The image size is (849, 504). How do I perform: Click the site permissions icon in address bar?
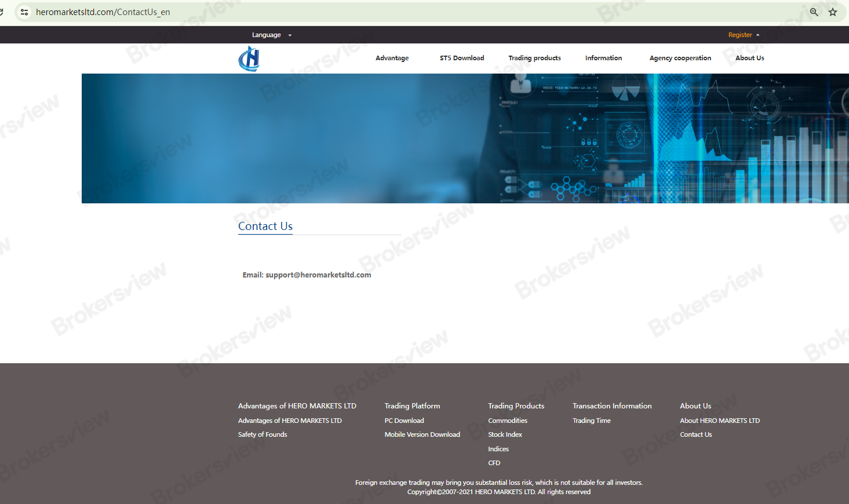click(x=24, y=12)
